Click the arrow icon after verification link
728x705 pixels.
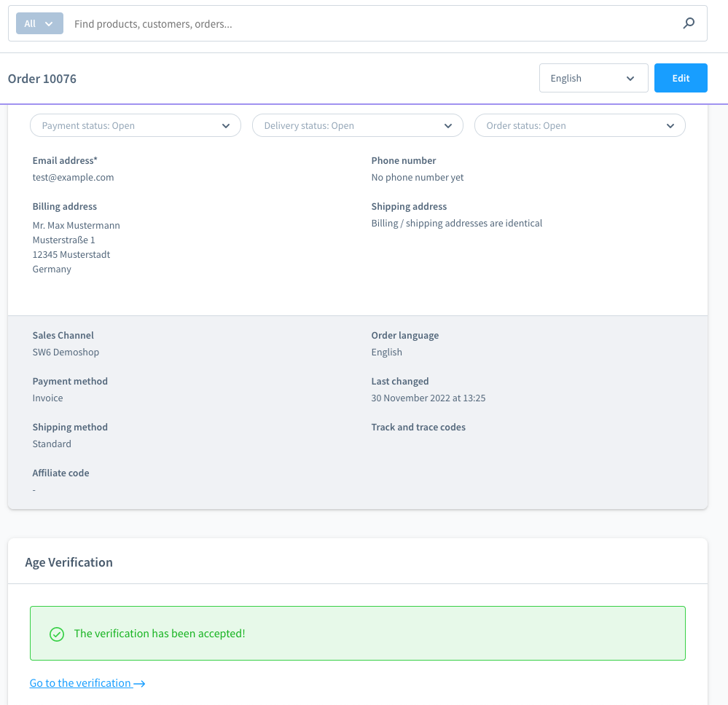point(139,684)
